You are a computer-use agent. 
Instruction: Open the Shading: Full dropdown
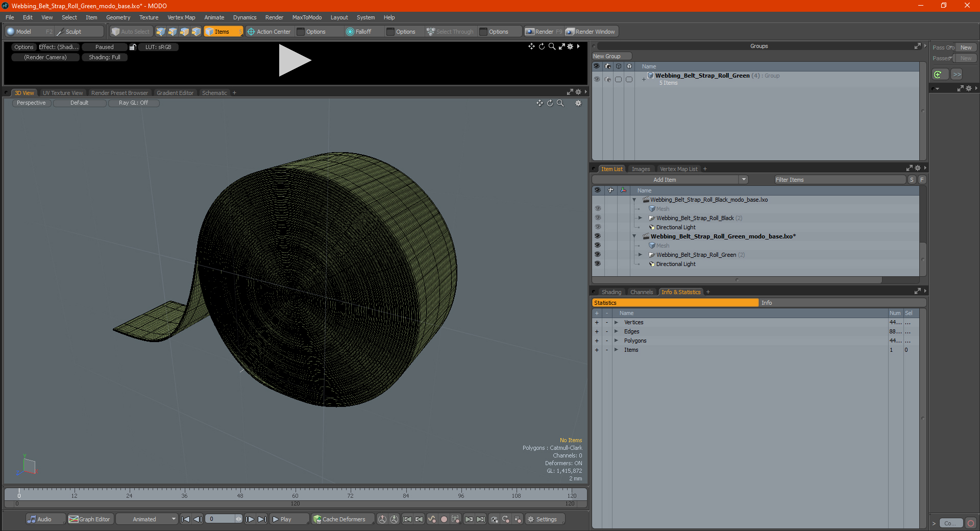pyautogui.click(x=105, y=57)
